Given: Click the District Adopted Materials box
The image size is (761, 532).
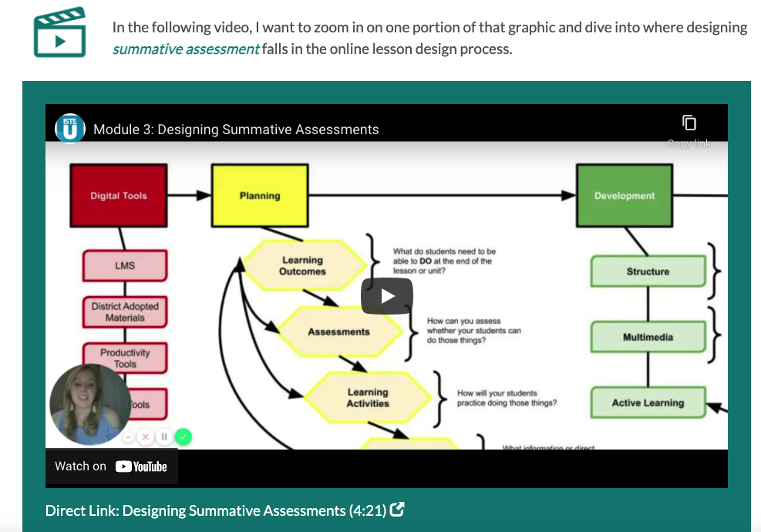Looking at the screenshot, I should [x=125, y=312].
